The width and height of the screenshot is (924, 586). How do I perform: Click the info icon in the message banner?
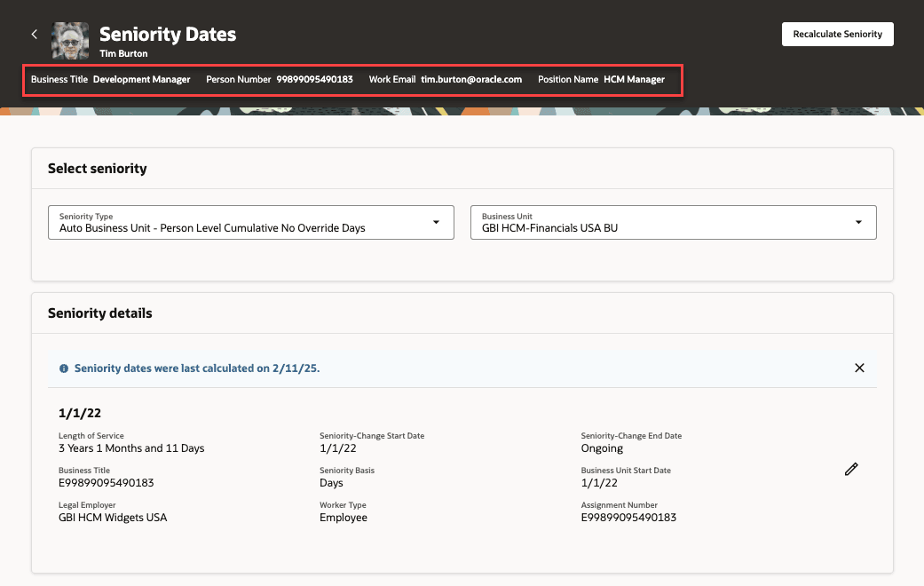point(64,368)
